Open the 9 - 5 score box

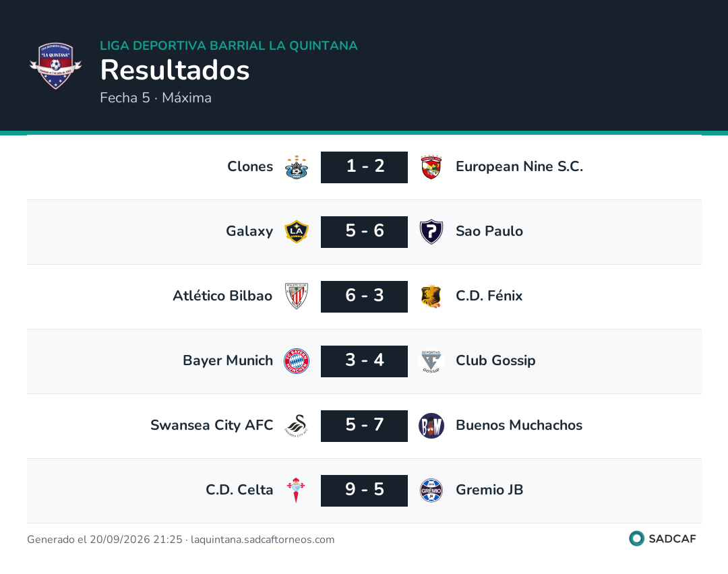(365, 490)
